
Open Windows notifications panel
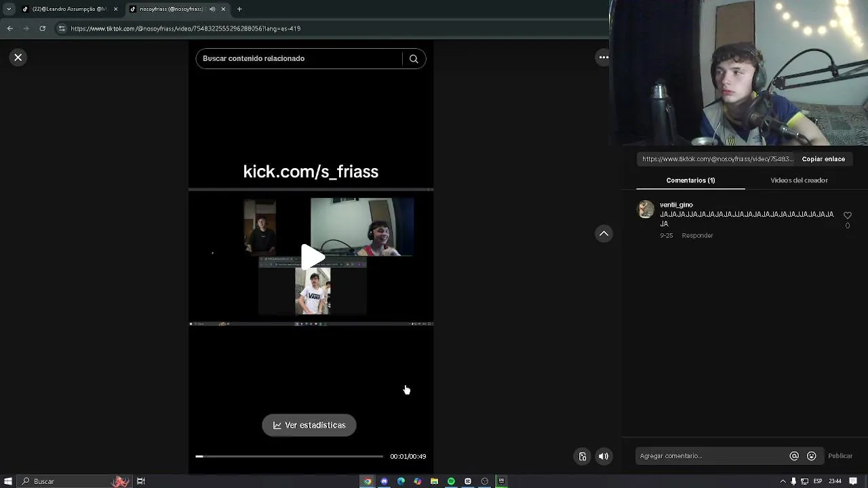click(853, 481)
